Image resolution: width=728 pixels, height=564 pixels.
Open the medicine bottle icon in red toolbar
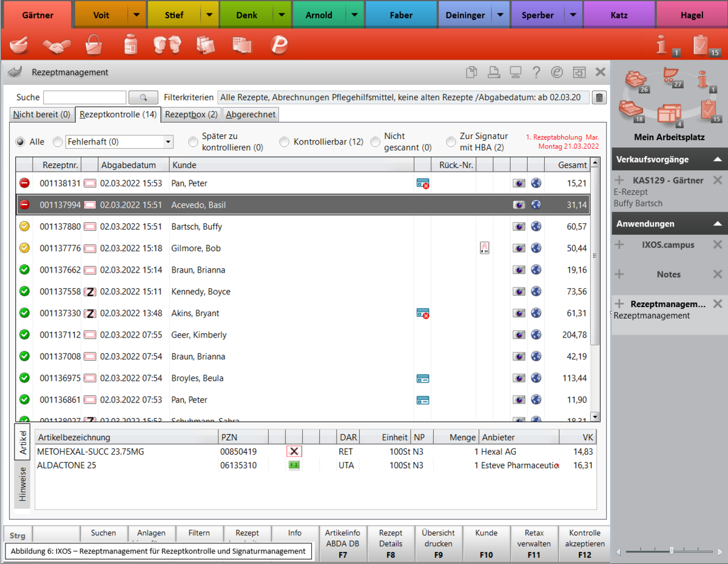pos(130,45)
